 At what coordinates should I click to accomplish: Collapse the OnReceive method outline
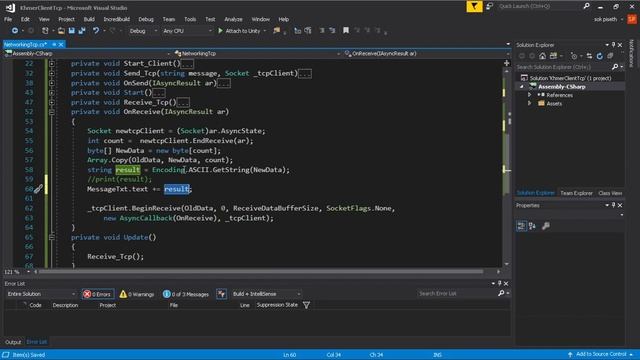51,112
